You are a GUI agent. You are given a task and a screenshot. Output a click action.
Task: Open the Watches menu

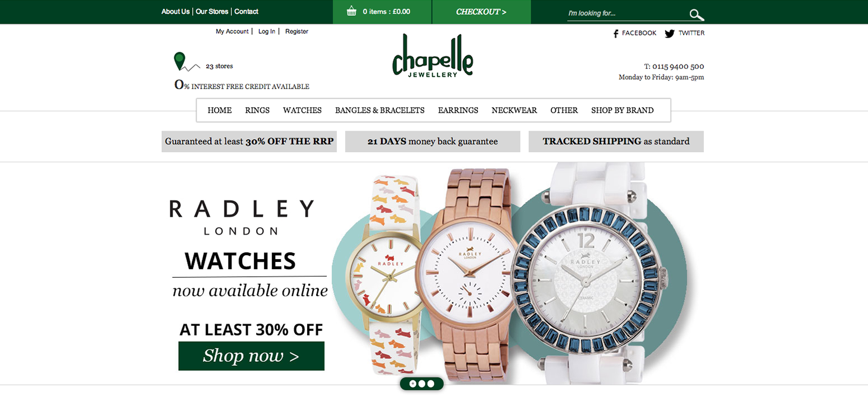(x=302, y=111)
